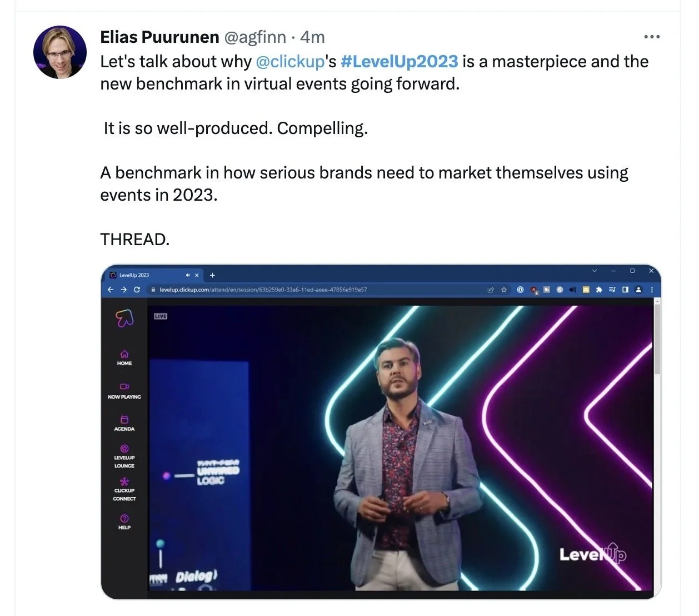699x616 pixels.
Task: Go to Home in LevelUp sidebar
Action: (x=124, y=357)
